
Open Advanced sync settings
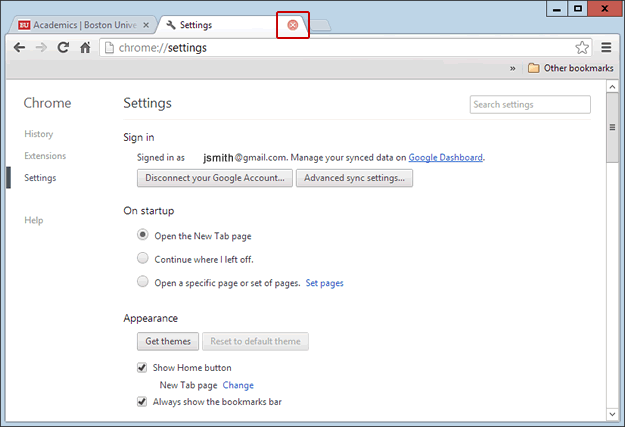[354, 178]
